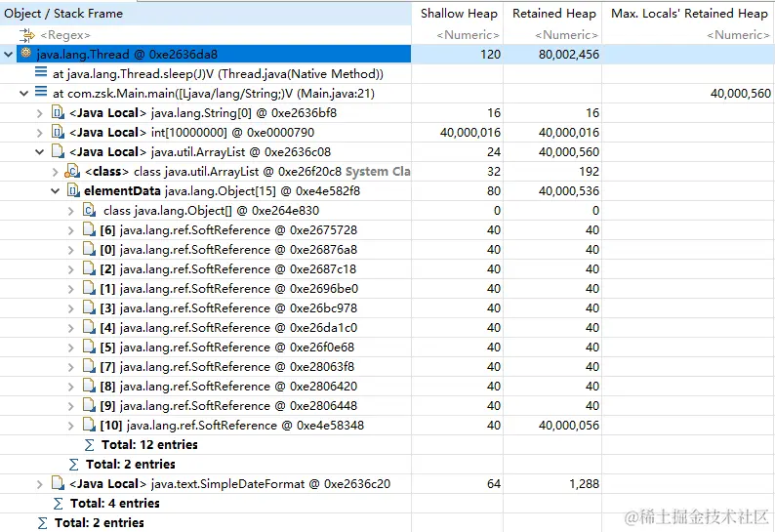
Task: Sort by the Shallow Heap column header
Action: (x=458, y=14)
